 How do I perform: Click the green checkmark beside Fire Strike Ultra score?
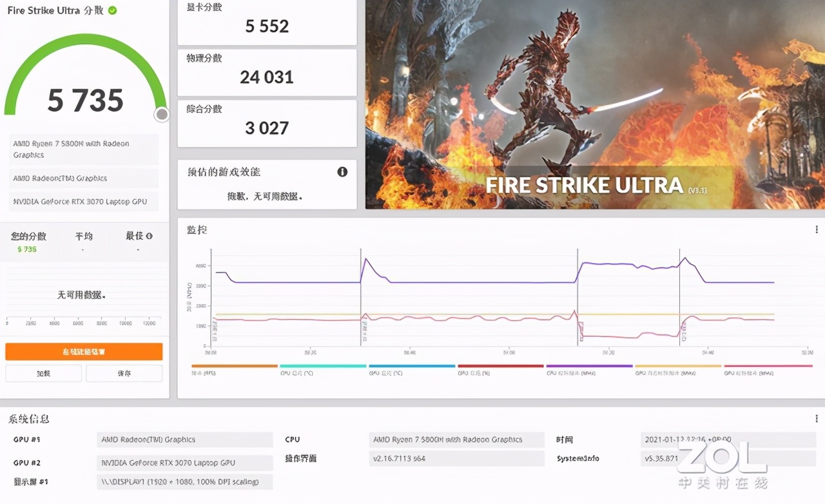pos(113,10)
